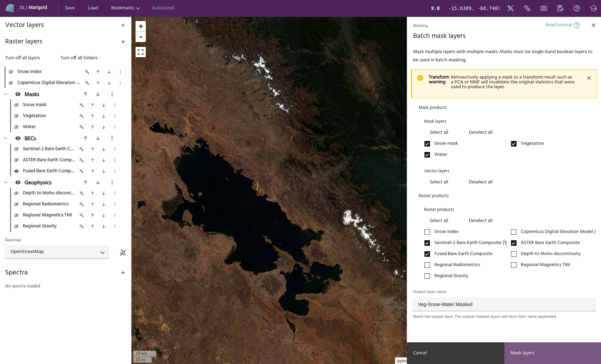This screenshot has height=364, width=601.
Task: Move the Water layer up with arrow
Action: pyautogui.click(x=92, y=127)
